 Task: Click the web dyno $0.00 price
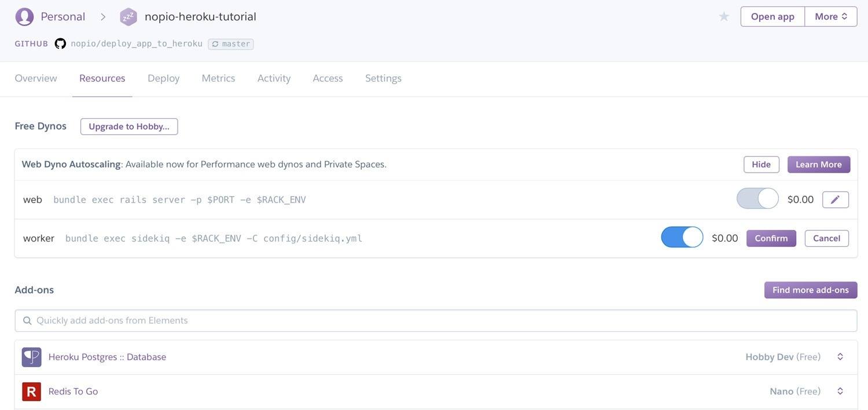click(x=800, y=200)
